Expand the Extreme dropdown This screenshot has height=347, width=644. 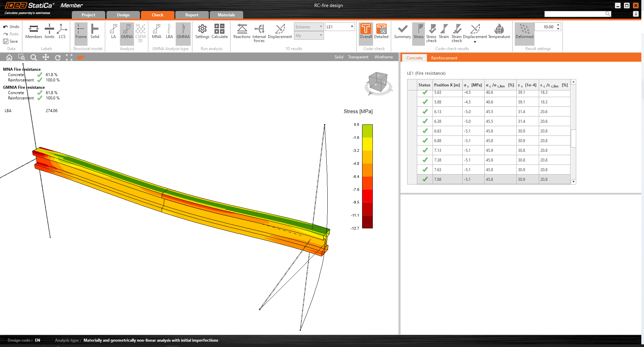click(309, 27)
